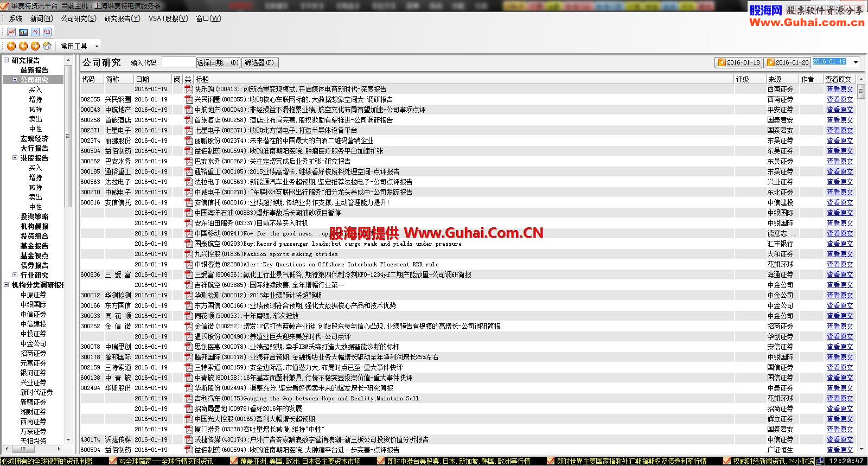Screen dimensions: 868x466
Task: Expand the 行业研究 tree node
Action: pos(15,275)
